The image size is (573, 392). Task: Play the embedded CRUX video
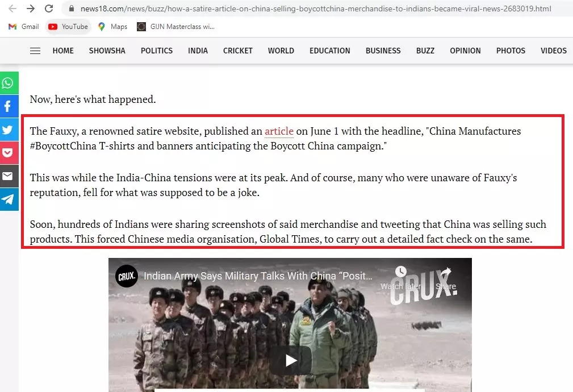tap(291, 361)
